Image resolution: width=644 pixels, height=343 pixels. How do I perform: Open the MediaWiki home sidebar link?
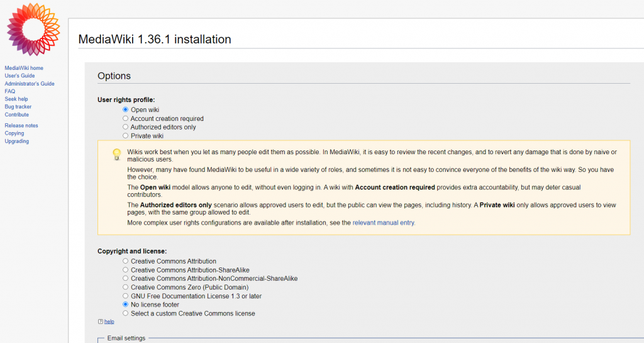coord(24,68)
